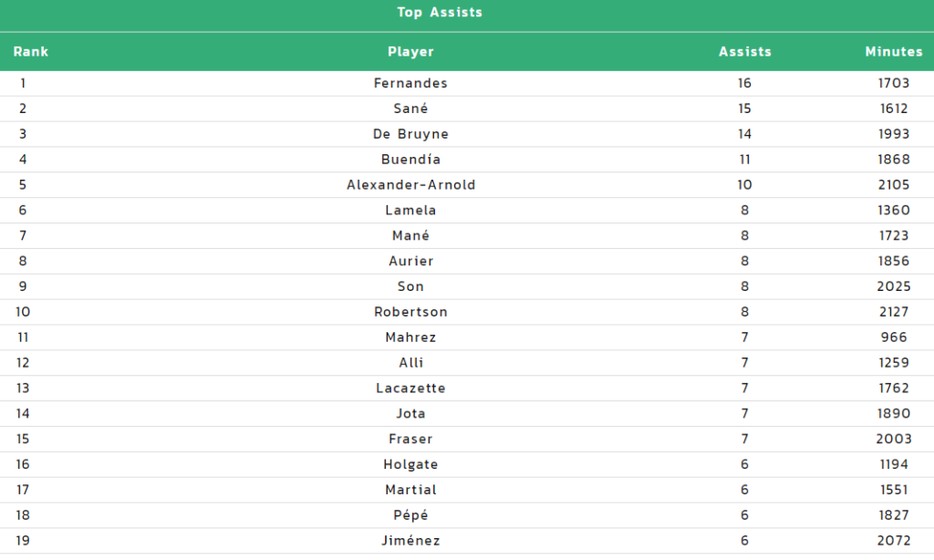Screen dimensions: 934x560
Task: Click the Rank column header
Action: 31,52
